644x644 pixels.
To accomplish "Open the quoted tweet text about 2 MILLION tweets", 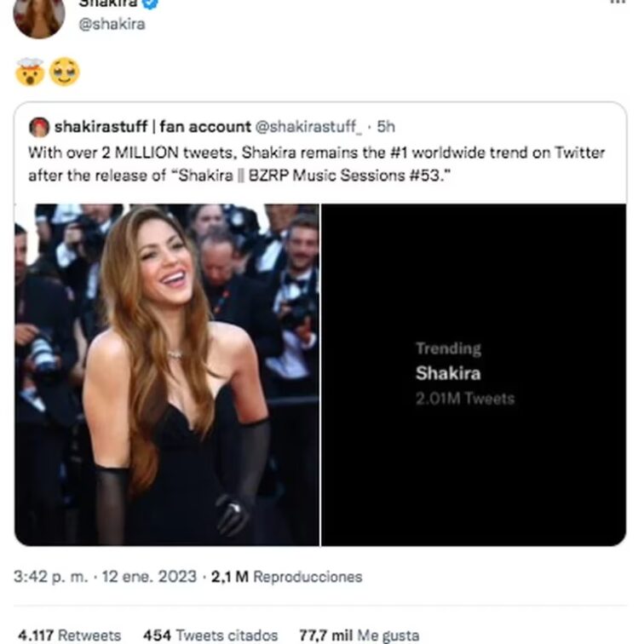I will pyautogui.click(x=317, y=164).
